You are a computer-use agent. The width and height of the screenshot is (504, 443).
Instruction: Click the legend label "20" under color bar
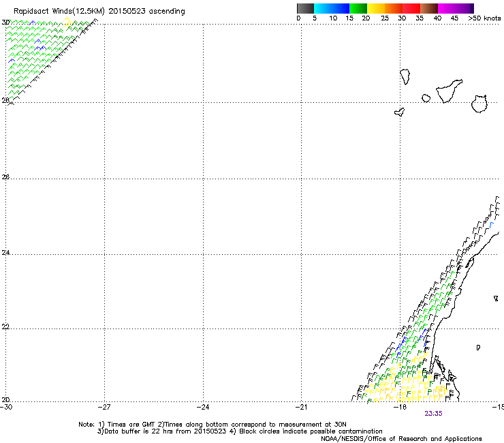point(366,18)
